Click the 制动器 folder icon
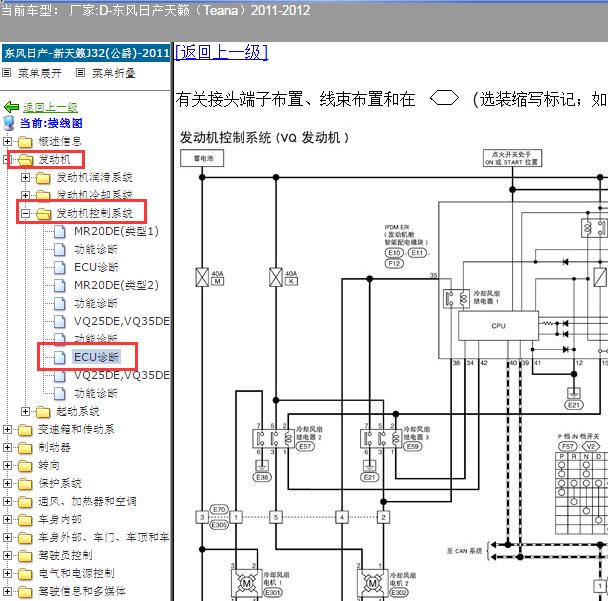 pos(25,448)
